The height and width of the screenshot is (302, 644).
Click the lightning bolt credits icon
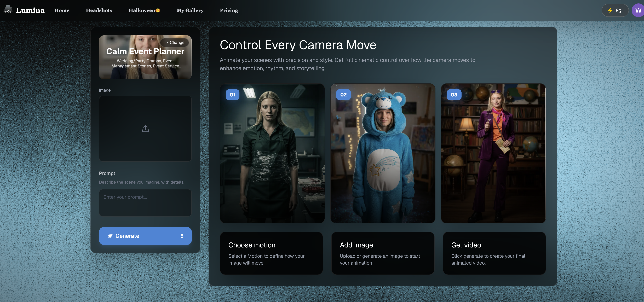tap(610, 10)
